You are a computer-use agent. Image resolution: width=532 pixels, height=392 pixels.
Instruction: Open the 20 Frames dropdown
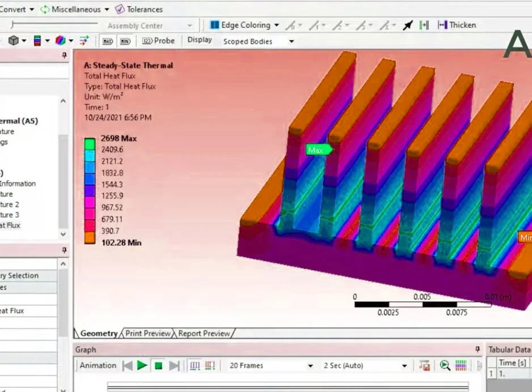coord(310,366)
